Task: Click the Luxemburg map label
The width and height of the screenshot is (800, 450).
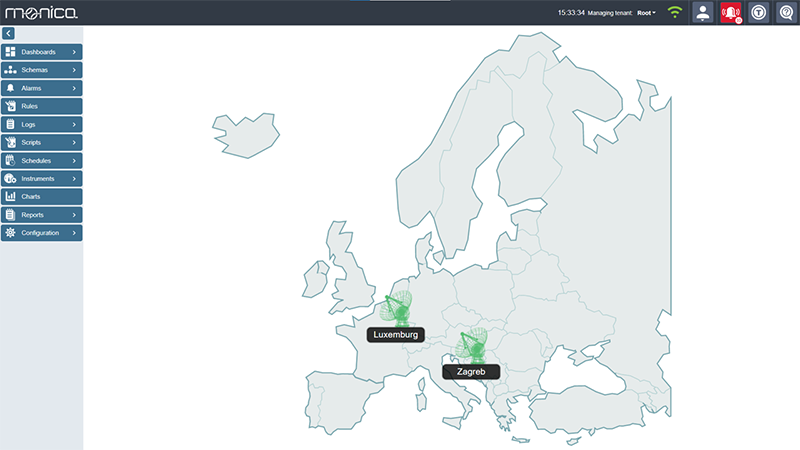Action: click(395, 335)
